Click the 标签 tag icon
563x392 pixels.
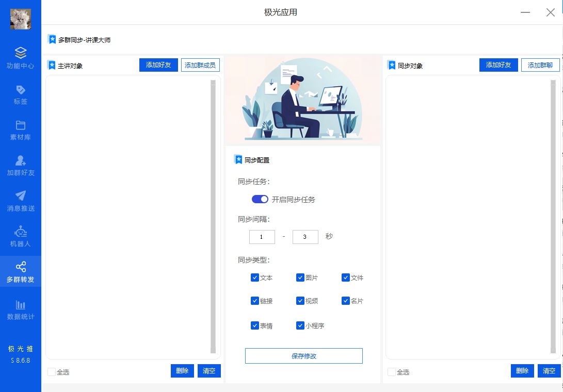click(21, 90)
